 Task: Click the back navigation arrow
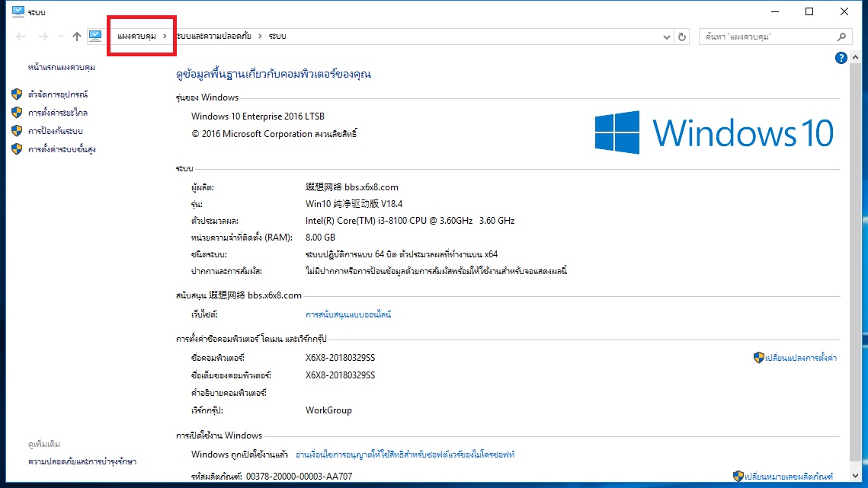point(21,37)
